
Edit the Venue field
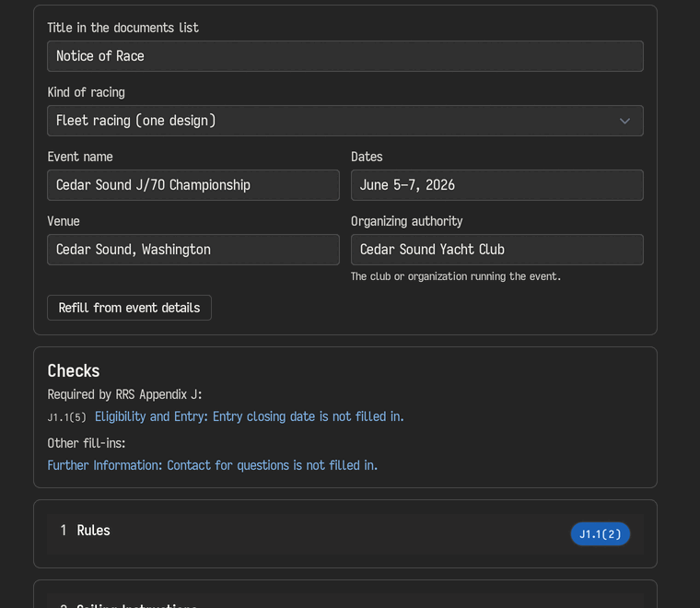click(193, 250)
